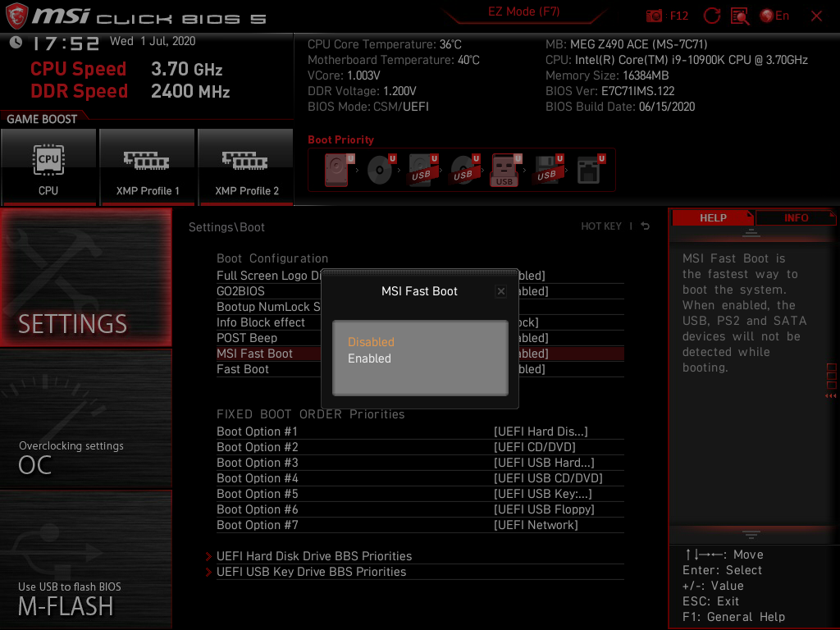Screen dimensions: 840x630
Task: Select the CPU icon under GAME BOOST
Action: point(48,167)
